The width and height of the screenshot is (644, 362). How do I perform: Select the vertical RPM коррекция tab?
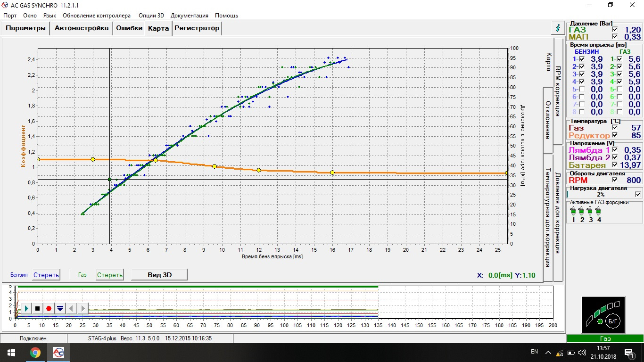(558, 91)
